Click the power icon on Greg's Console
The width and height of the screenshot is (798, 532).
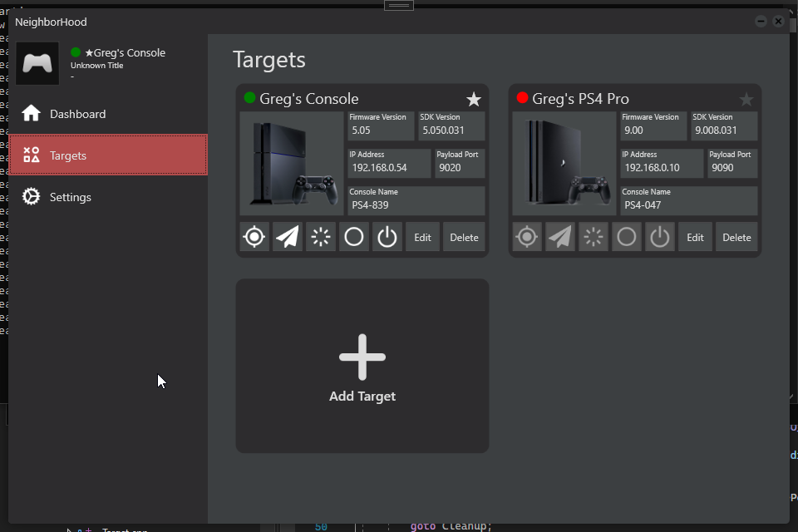[x=387, y=237]
